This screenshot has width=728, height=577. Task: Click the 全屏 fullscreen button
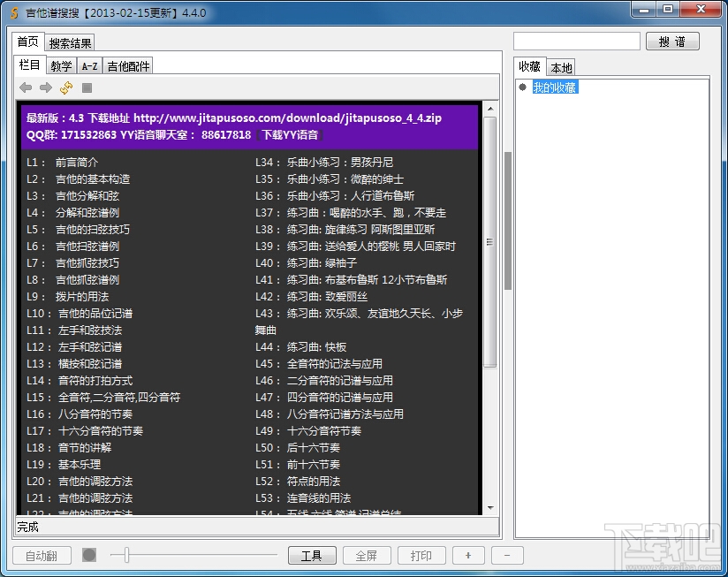(367, 555)
